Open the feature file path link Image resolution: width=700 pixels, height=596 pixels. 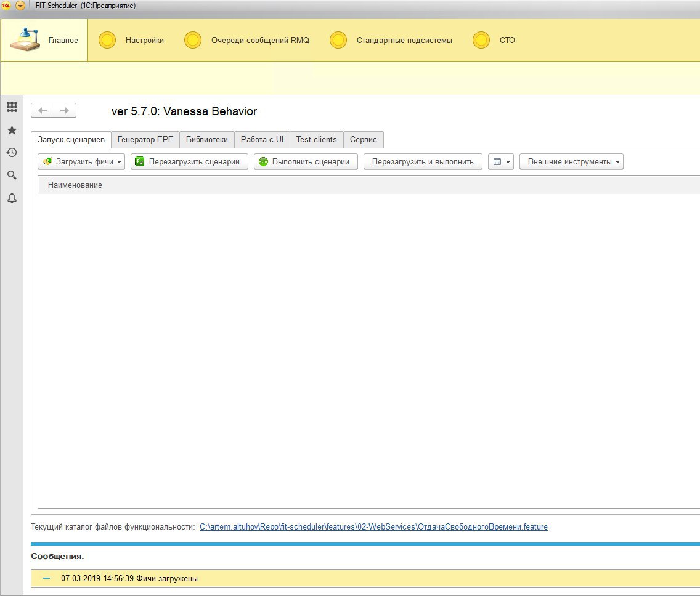click(373, 526)
